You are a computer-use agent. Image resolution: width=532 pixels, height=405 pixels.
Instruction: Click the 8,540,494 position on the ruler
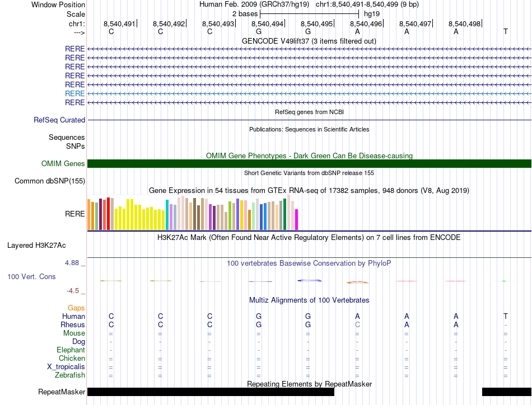coord(267,23)
